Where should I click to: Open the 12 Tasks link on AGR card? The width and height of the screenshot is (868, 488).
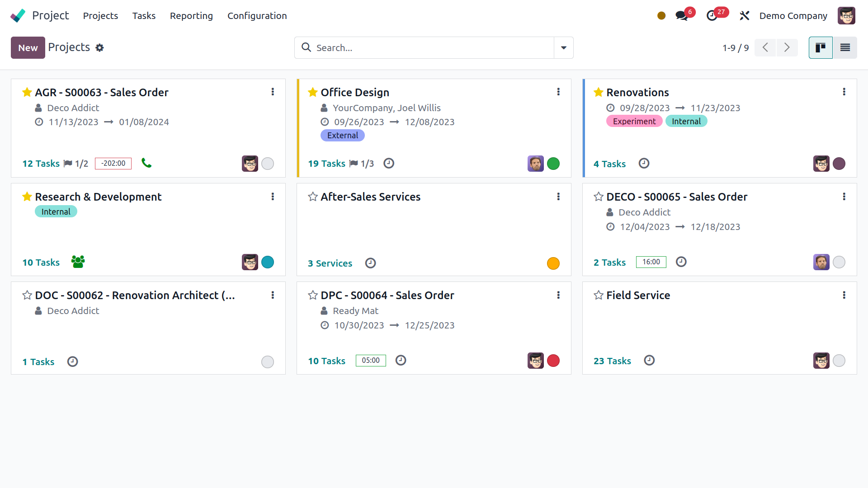(41, 164)
